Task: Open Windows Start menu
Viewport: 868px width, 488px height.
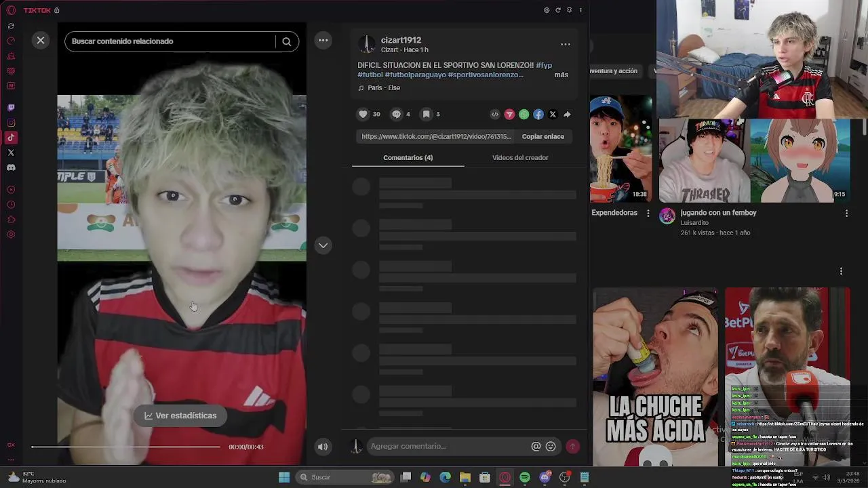Action: pyautogui.click(x=284, y=477)
